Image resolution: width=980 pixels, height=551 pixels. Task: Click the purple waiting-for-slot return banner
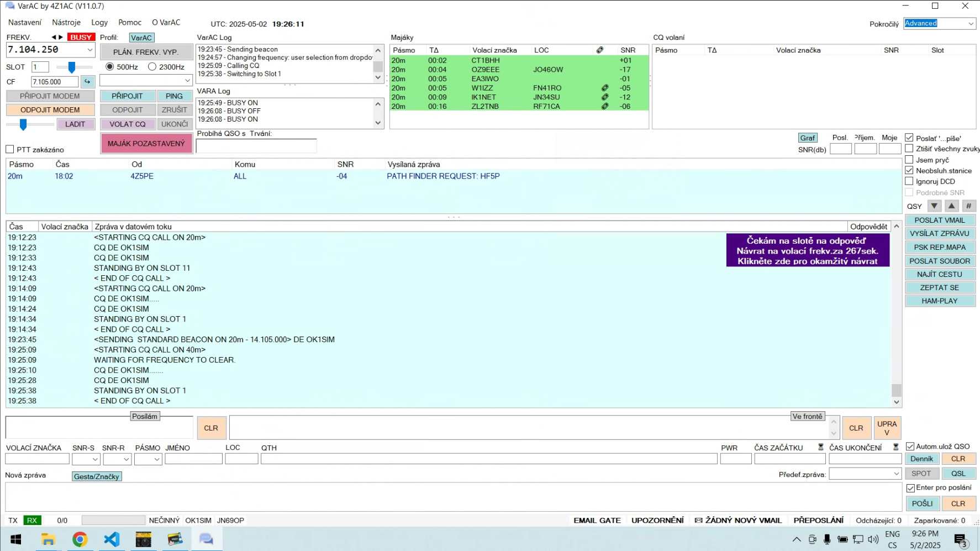click(808, 250)
